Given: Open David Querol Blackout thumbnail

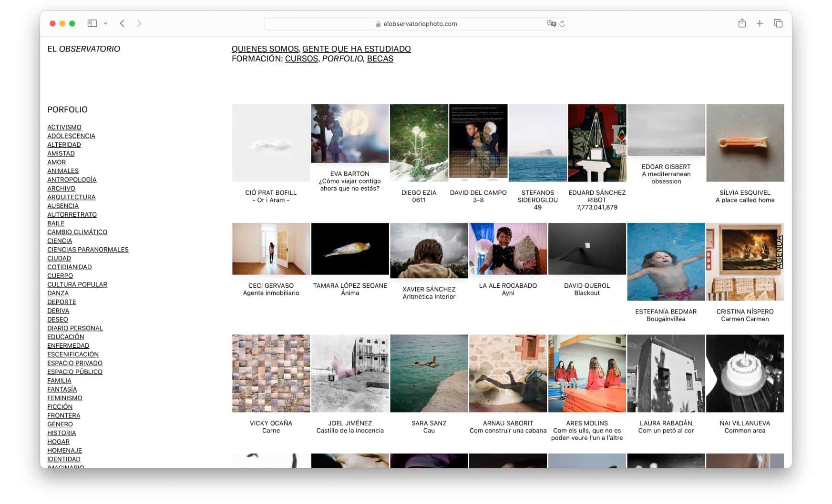Looking at the screenshot, I should (587, 249).
